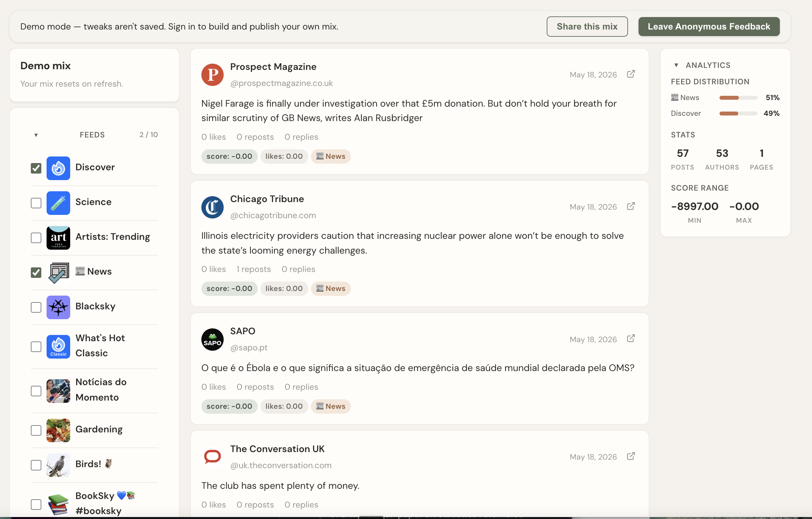This screenshot has width=812, height=519.
Task: Click Leave Anonymous Feedback button
Action: pyautogui.click(x=709, y=26)
